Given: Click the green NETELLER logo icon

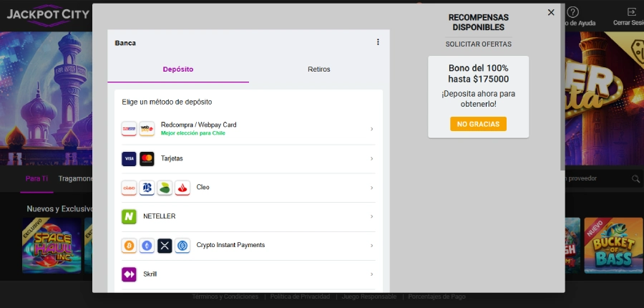Looking at the screenshot, I should pyautogui.click(x=129, y=216).
